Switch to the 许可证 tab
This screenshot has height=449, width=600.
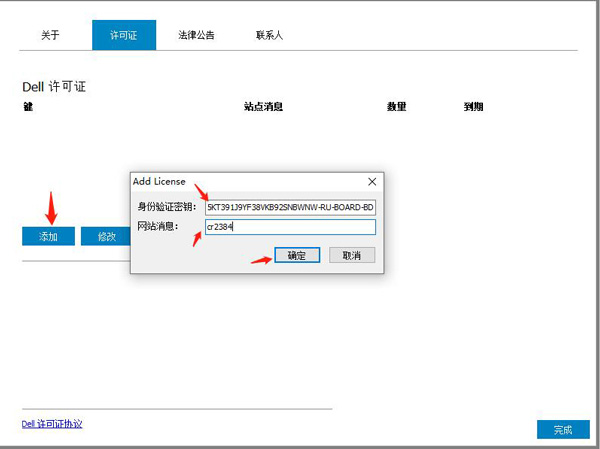(x=122, y=35)
